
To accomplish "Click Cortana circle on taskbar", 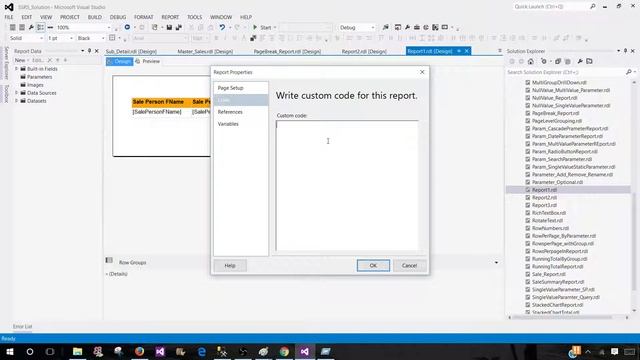I will [30, 351].
